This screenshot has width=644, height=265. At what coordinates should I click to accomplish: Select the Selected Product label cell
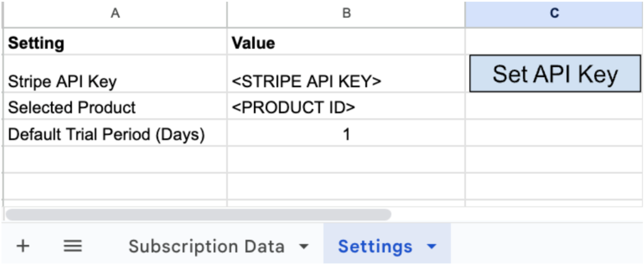pyautogui.click(x=116, y=106)
